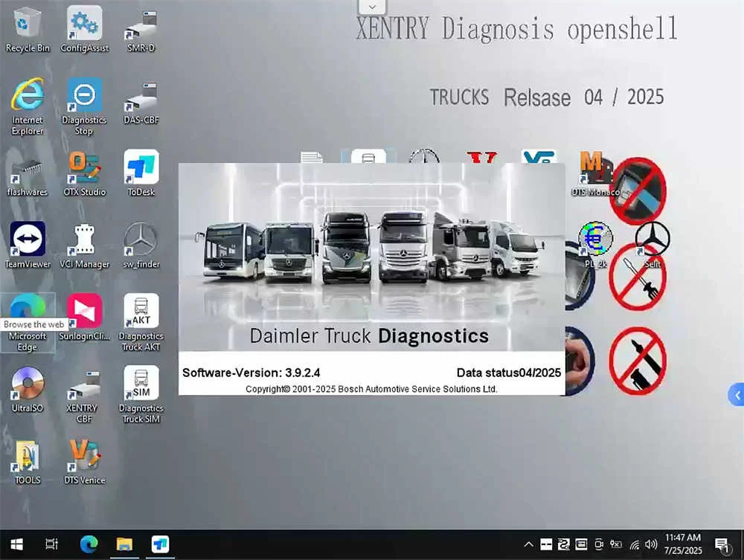Viewport: 744px width, 560px height.
Task: Click the "Software-Version: 3.9.2.4" text
Action: (x=251, y=373)
